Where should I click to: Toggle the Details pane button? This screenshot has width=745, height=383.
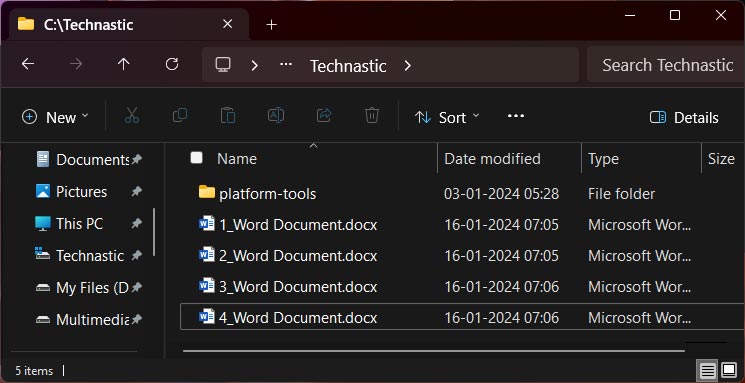click(x=684, y=117)
